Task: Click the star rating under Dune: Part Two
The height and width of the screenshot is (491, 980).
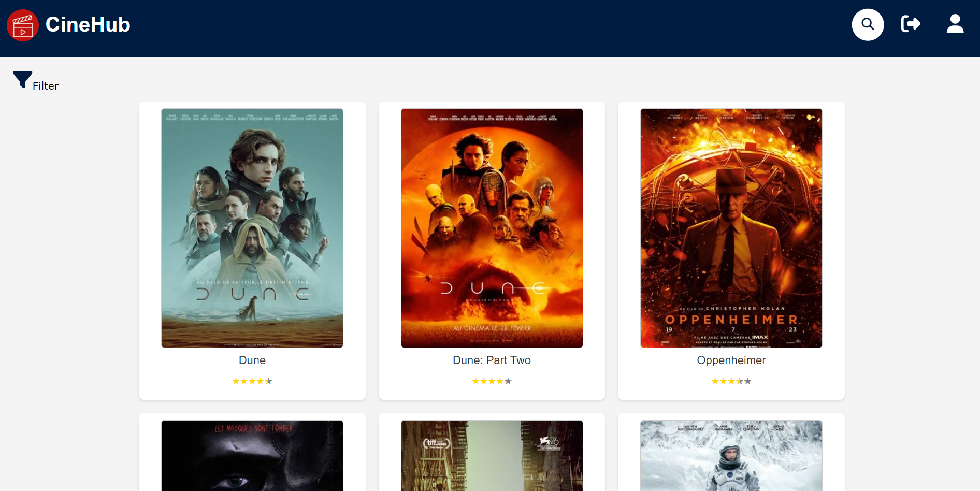Action: pos(492,381)
